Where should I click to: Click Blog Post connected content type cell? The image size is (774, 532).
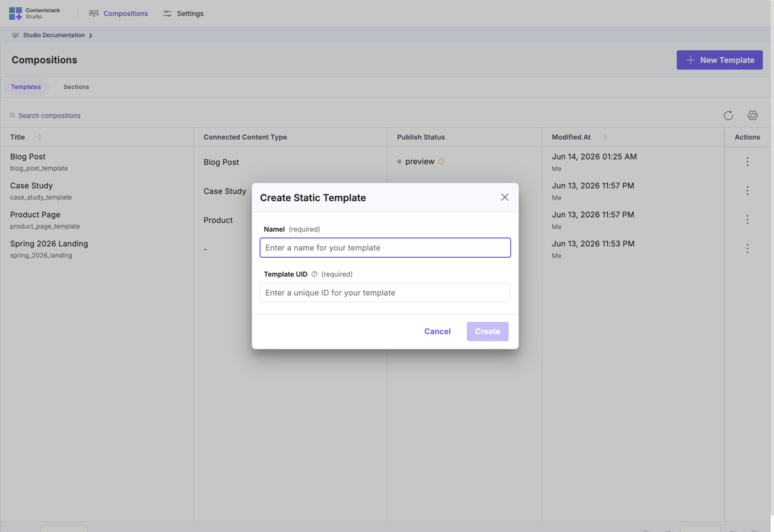click(221, 162)
